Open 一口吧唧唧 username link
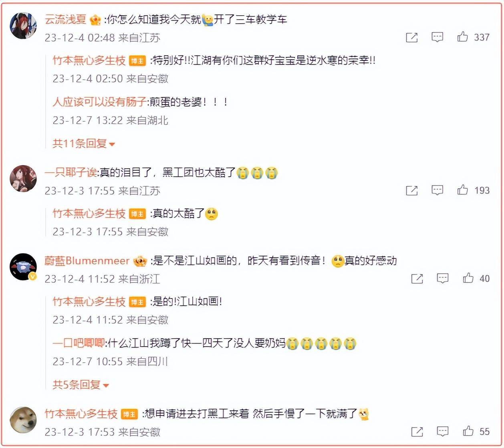Image resolution: width=504 pixels, height=448 pixels. (79, 343)
